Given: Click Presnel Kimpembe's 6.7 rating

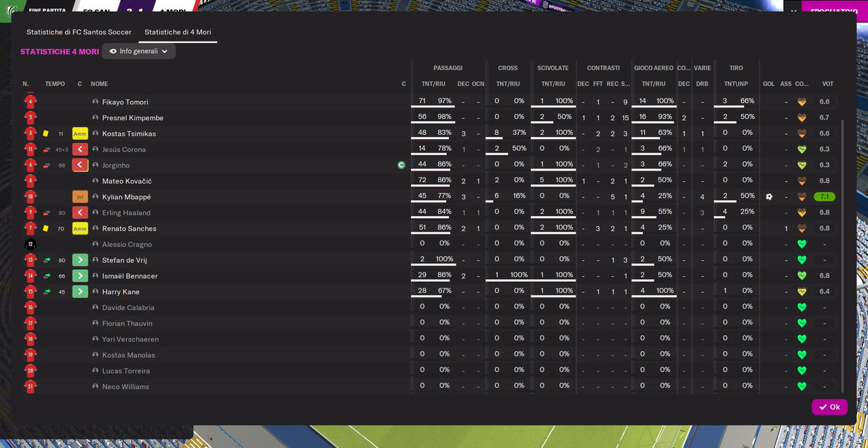Looking at the screenshot, I should click(x=825, y=117).
